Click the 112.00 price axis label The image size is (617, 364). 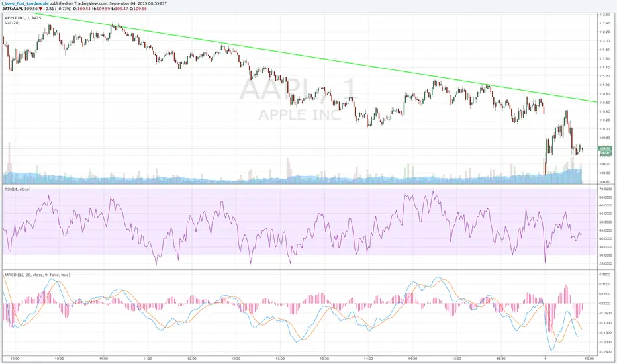[x=604, y=41]
